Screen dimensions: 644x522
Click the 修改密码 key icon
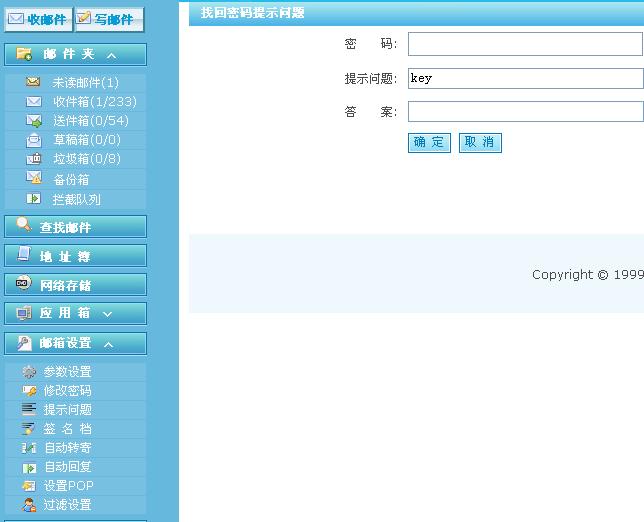(x=30, y=391)
